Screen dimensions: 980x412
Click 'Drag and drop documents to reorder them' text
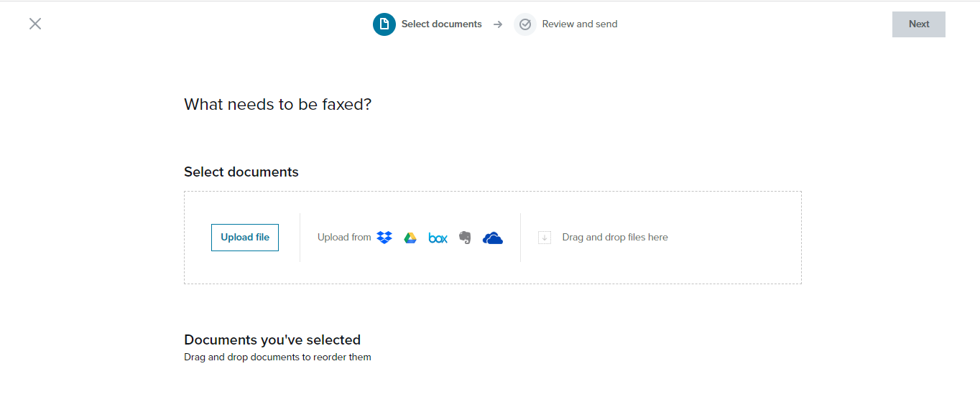[x=277, y=357]
